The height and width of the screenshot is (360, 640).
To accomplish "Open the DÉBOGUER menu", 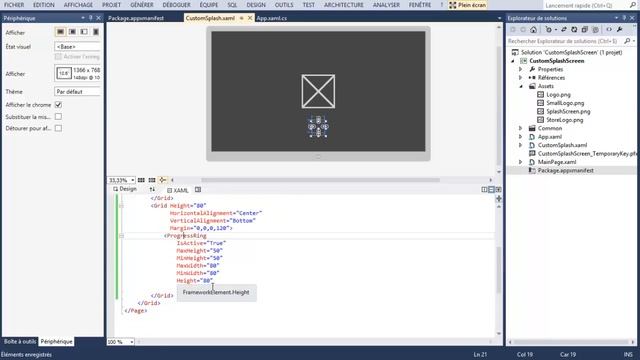I will point(176,5).
